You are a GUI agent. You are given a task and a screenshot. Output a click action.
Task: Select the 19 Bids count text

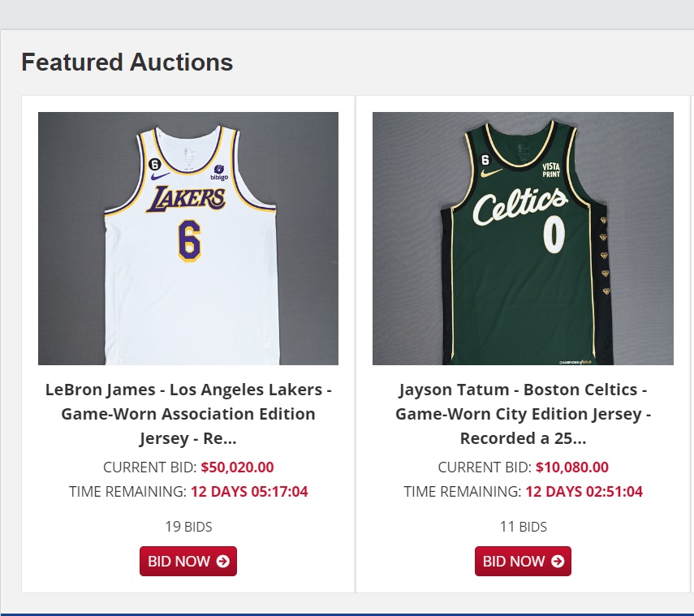click(x=188, y=527)
